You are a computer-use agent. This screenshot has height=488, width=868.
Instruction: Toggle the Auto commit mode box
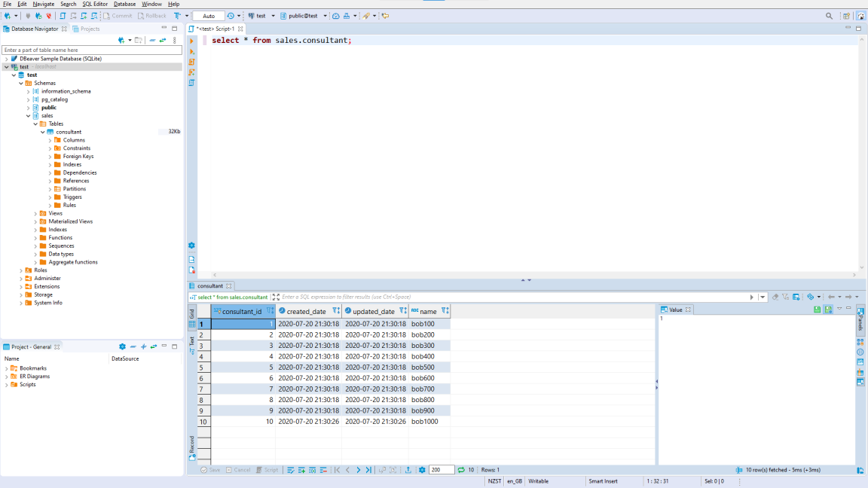click(209, 16)
